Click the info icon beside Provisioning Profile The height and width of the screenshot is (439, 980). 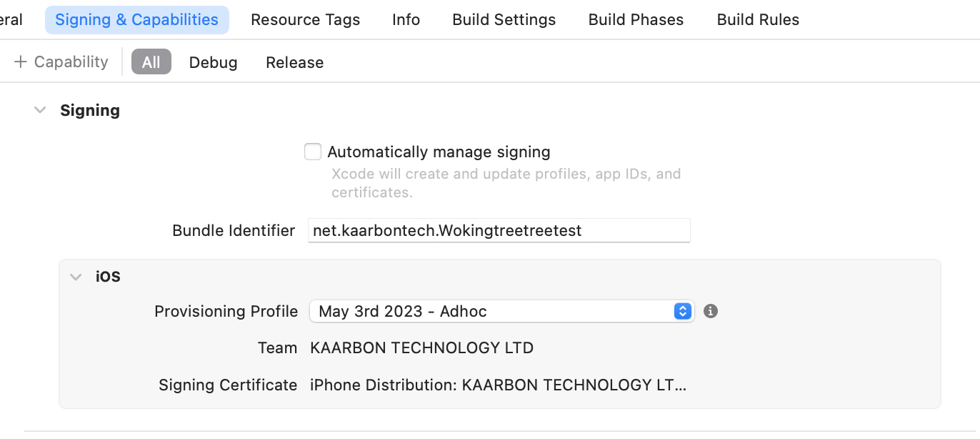coord(711,311)
